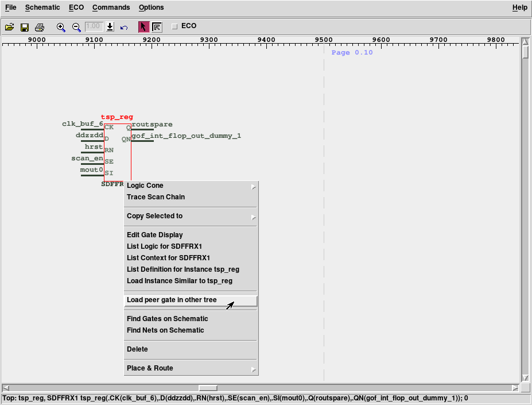This screenshot has width=532, height=405.
Task: Zoom in with the magnifier plus icon
Action: click(x=61, y=27)
